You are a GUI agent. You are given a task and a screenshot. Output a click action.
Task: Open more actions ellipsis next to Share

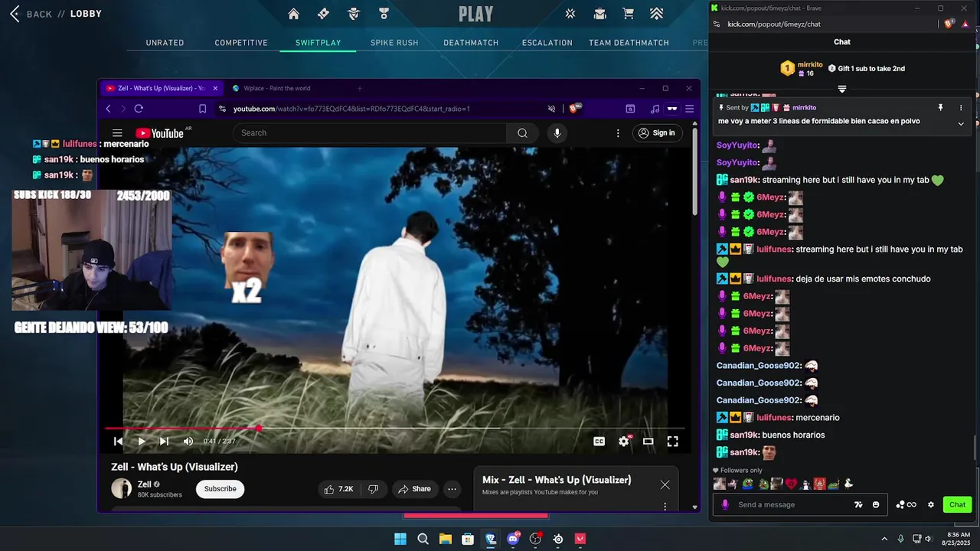(x=452, y=489)
